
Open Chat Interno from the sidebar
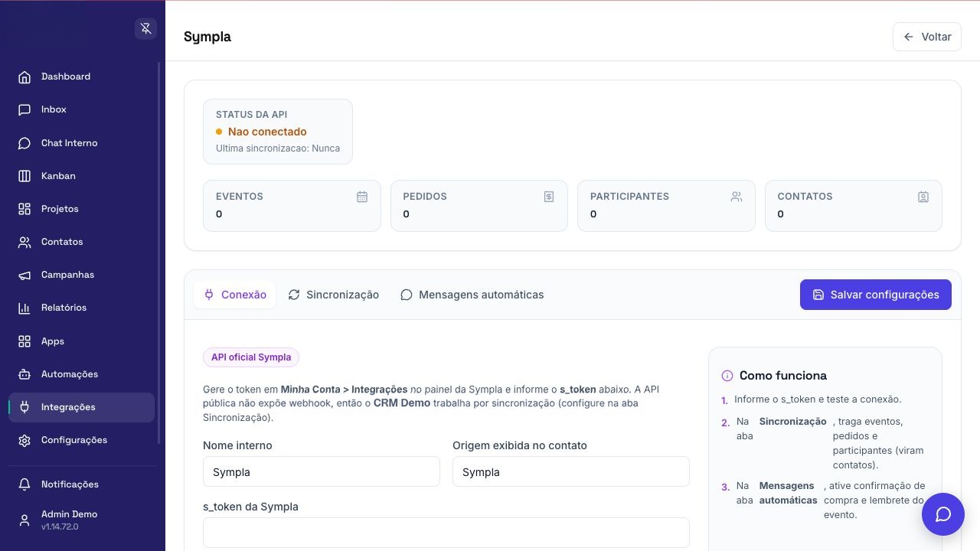[x=81, y=143]
